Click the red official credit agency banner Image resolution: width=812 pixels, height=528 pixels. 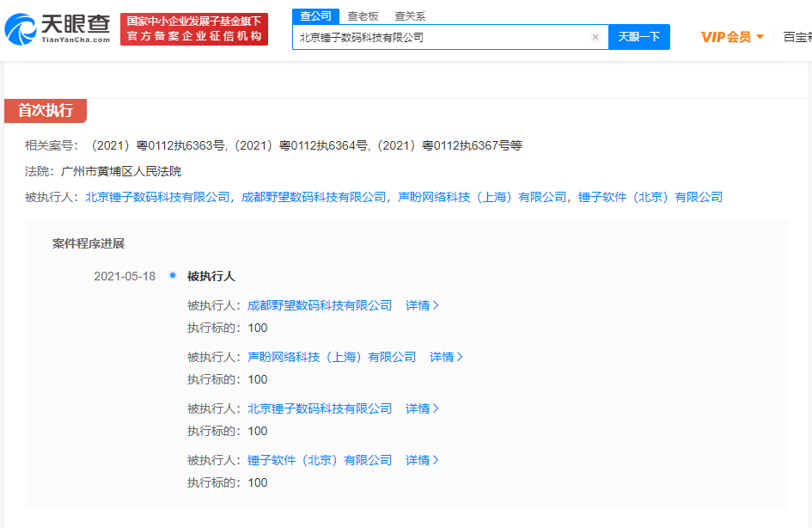pos(194,28)
